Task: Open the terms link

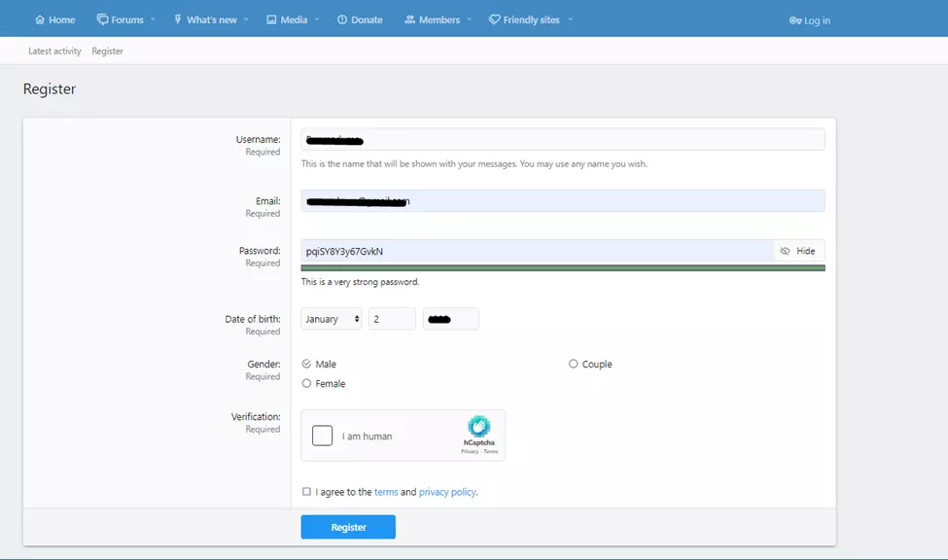Action: (x=386, y=492)
